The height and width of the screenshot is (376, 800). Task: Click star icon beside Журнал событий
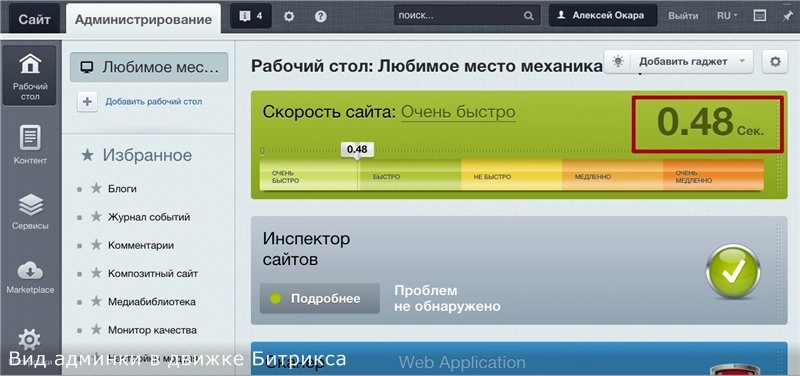point(96,217)
